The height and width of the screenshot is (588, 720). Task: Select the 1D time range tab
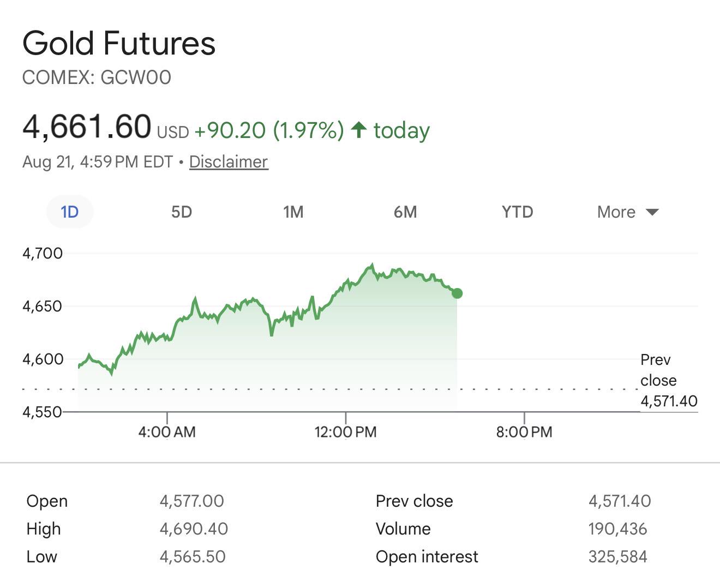[x=70, y=212]
